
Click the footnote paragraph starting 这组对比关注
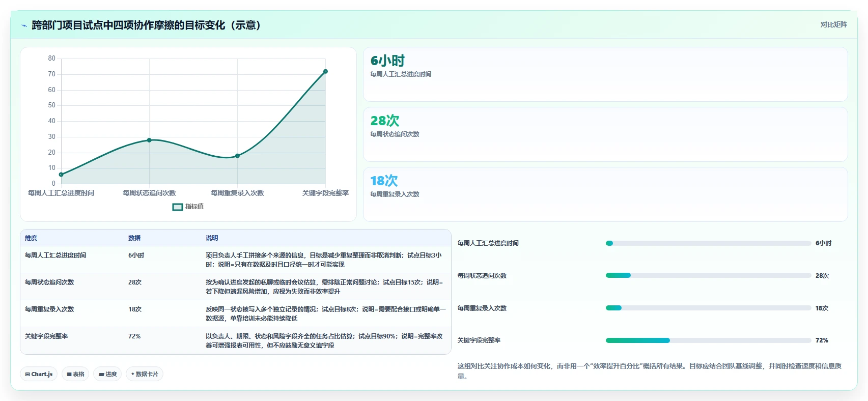[649, 371]
